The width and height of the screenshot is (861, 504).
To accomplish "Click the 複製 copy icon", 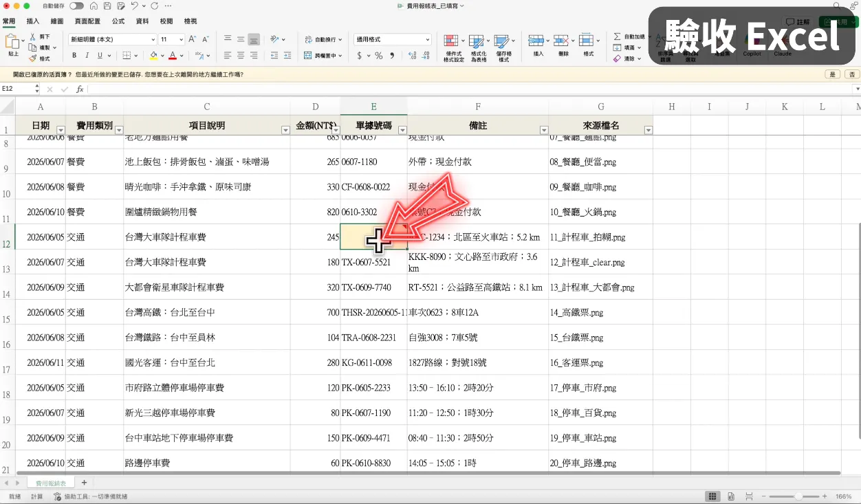I will tap(33, 47).
